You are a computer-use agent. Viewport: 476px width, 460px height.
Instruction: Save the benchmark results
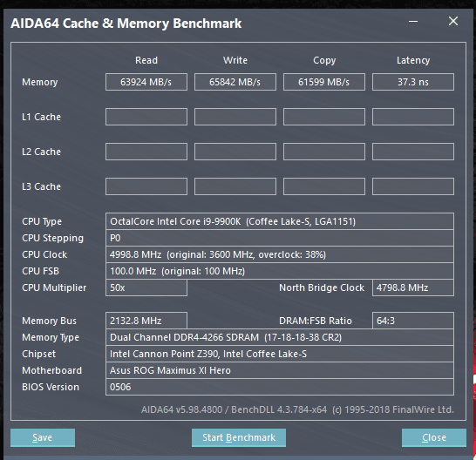(43, 437)
